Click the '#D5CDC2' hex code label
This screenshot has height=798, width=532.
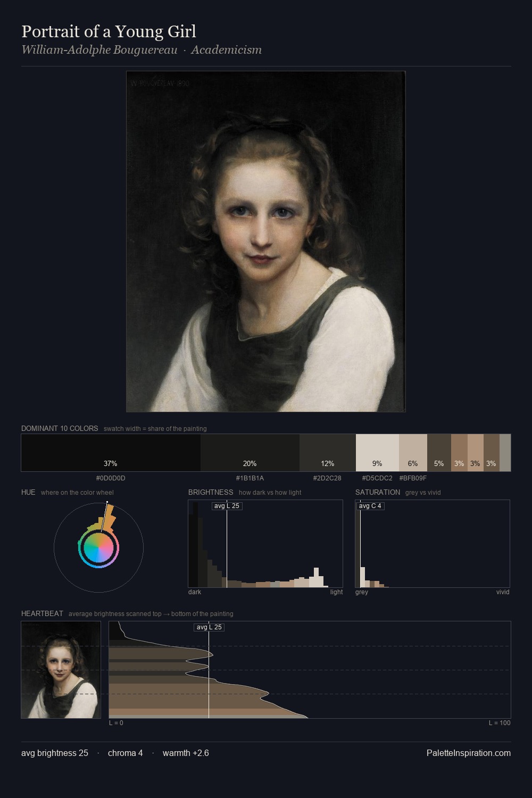pyautogui.click(x=377, y=478)
